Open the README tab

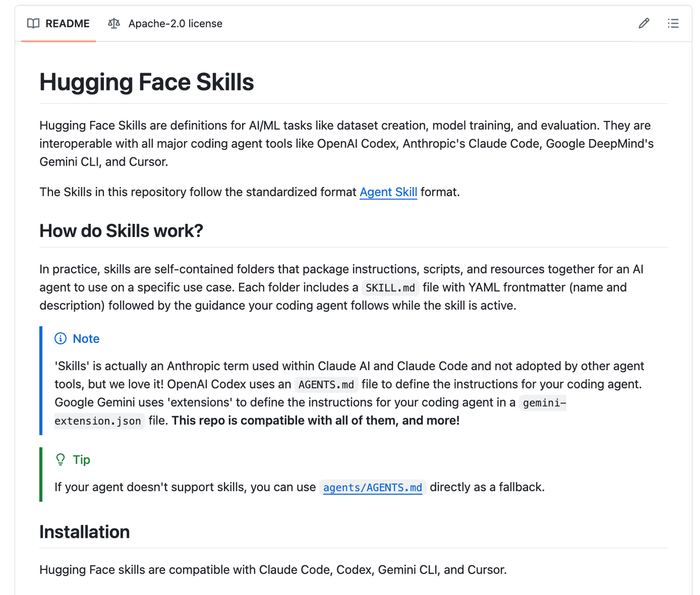pos(58,23)
